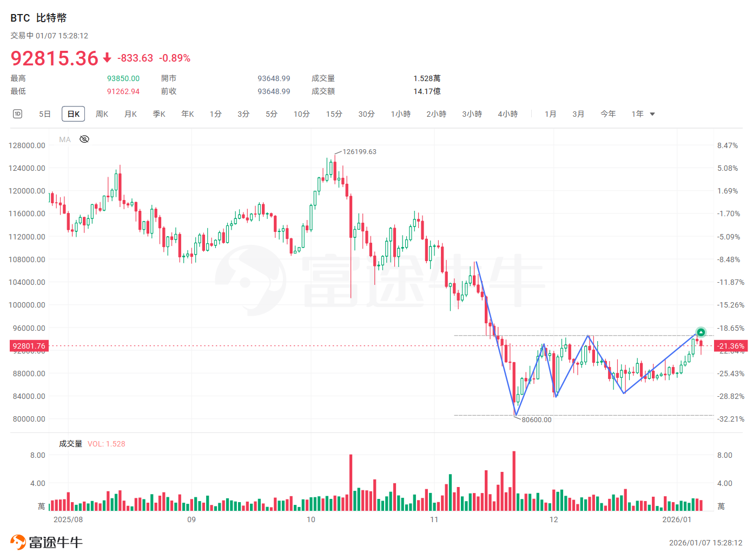
Task: Select the 1小時 interval
Action: point(400,114)
